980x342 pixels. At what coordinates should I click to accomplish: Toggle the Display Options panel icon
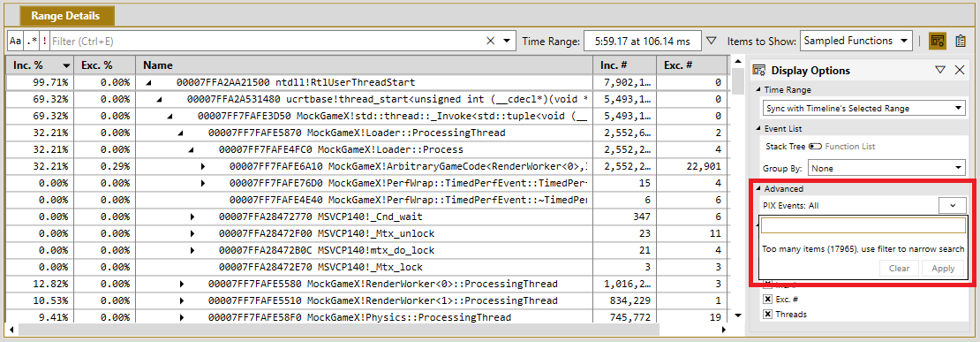coord(937,42)
